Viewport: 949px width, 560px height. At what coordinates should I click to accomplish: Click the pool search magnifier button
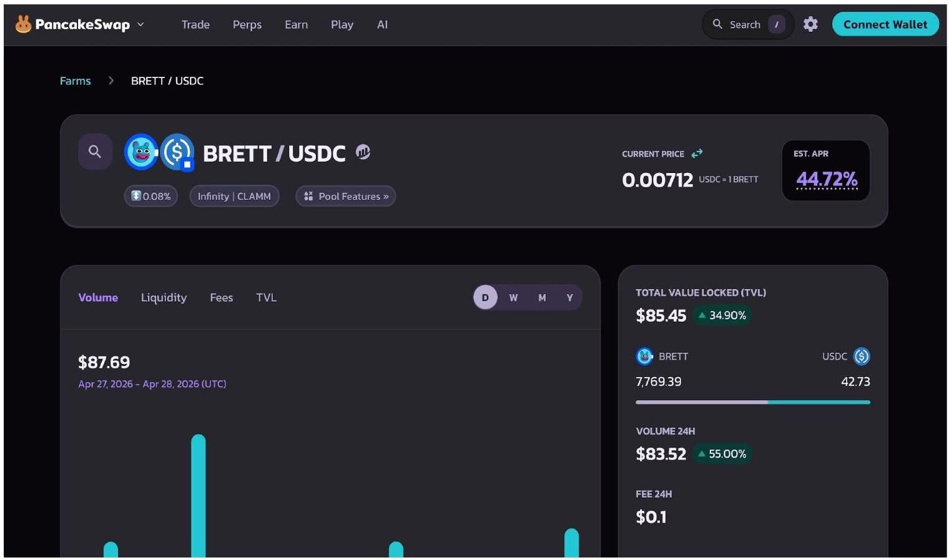coord(95,151)
